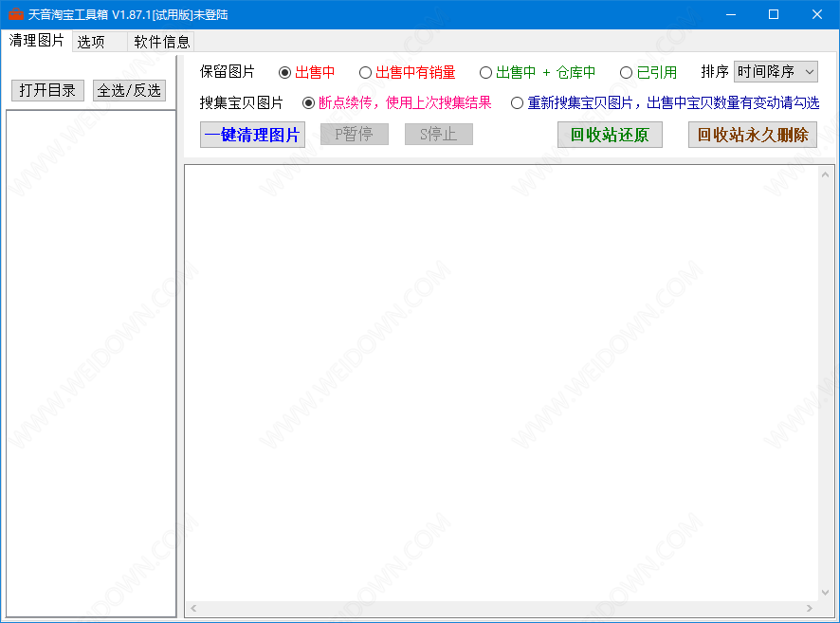Select 重新搜集宝贝图片 radio option
This screenshot has height=623, width=840.
[x=518, y=103]
